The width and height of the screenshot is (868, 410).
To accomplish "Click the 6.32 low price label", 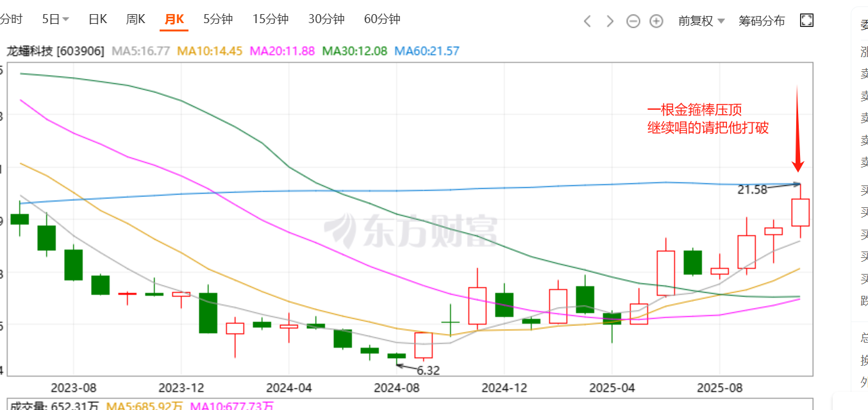I will point(428,370).
